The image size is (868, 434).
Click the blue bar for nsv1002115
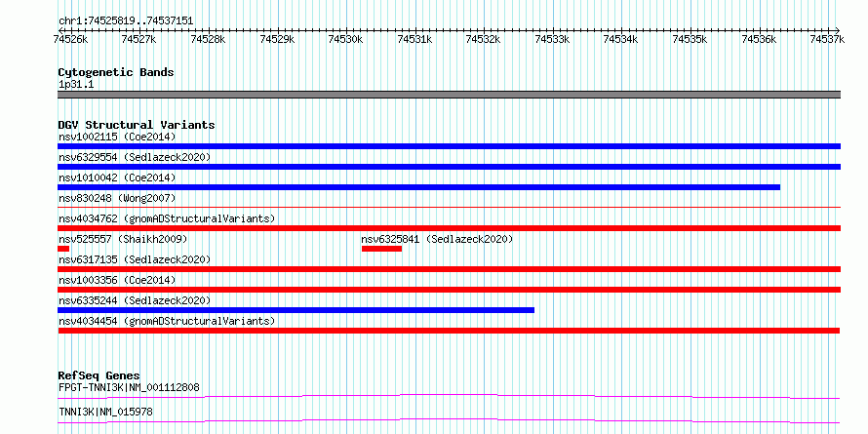coord(449,146)
